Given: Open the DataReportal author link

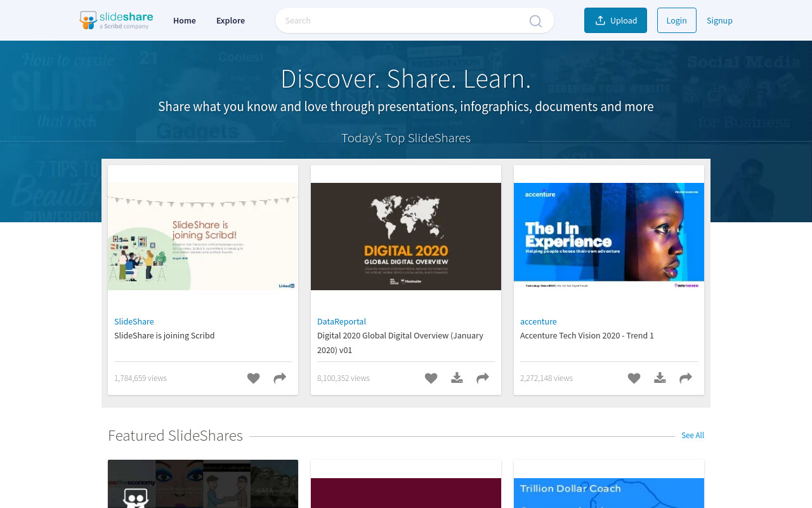Looking at the screenshot, I should click(x=341, y=321).
